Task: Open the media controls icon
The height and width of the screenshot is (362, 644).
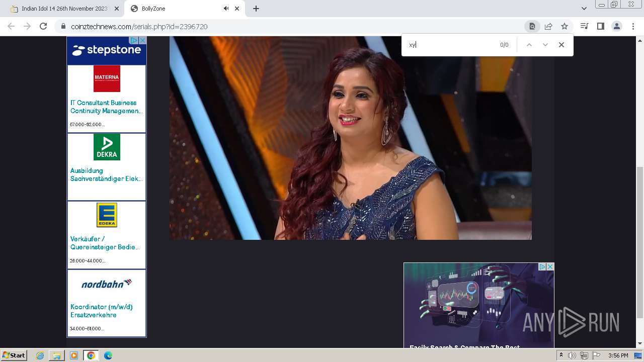Action: (584, 26)
